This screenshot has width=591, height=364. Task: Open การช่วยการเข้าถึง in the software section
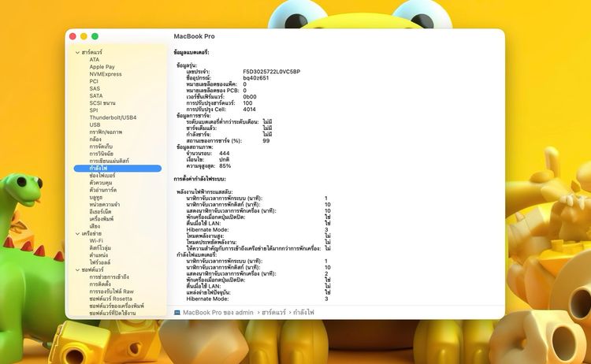point(109,277)
